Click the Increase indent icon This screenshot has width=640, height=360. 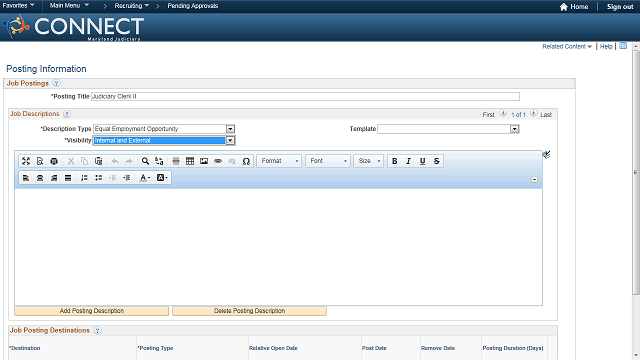coord(127,178)
